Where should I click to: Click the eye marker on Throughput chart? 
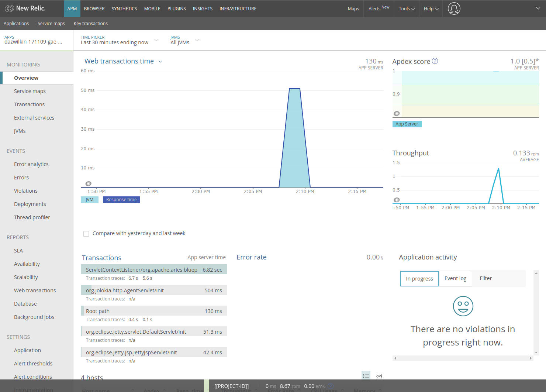397,200
